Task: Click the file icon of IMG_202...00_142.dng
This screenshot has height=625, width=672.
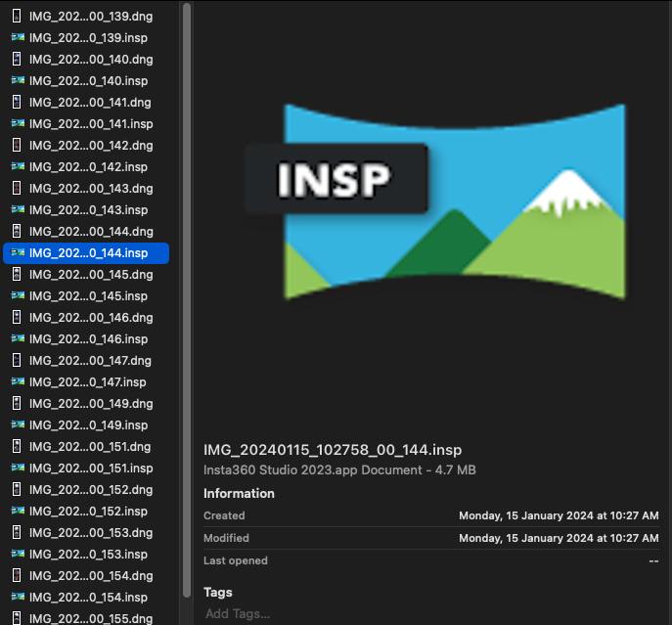Action: (x=17, y=146)
